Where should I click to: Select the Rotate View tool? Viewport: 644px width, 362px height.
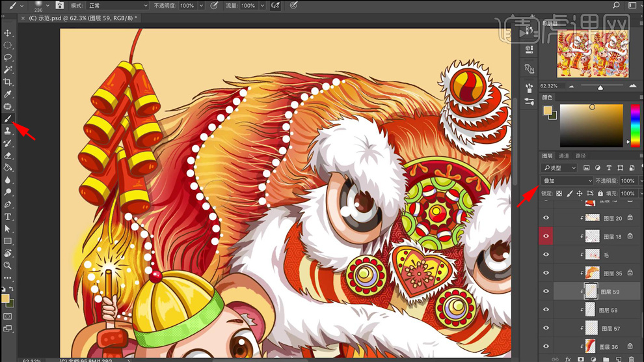[x=7, y=253]
